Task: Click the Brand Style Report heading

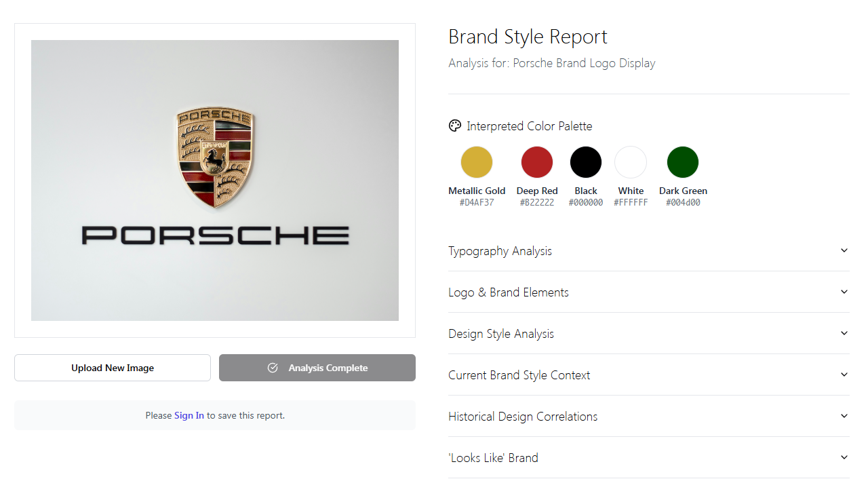Action: [x=528, y=37]
